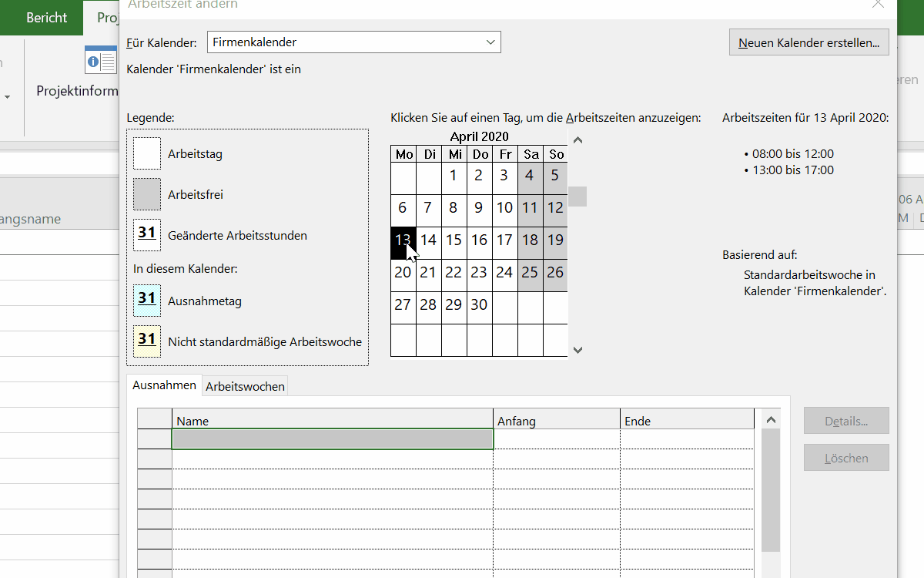Close the Arbeitszeit ändern dialog
924x578 pixels.
click(x=878, y=4)
